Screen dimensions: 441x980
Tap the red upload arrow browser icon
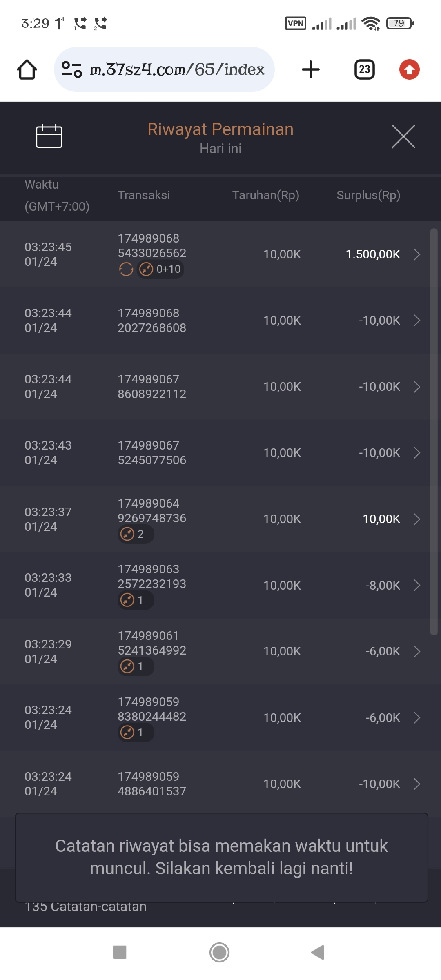point(409,69)
